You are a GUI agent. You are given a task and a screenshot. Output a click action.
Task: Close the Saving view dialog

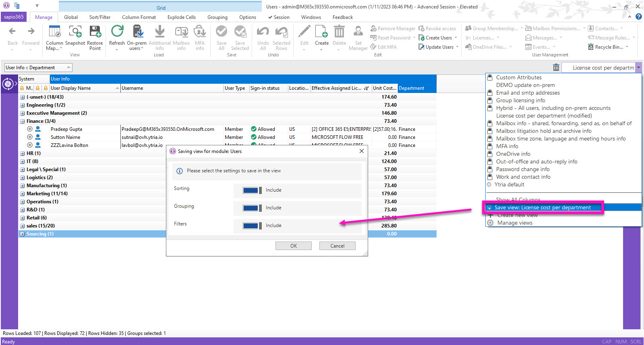(x=362, y=151)
